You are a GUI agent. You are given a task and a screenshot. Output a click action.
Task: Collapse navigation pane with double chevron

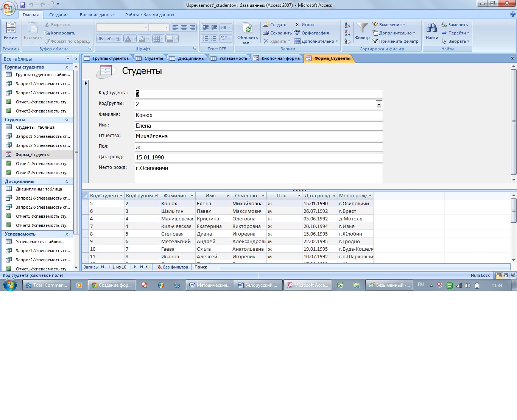[x=76, y=59]
